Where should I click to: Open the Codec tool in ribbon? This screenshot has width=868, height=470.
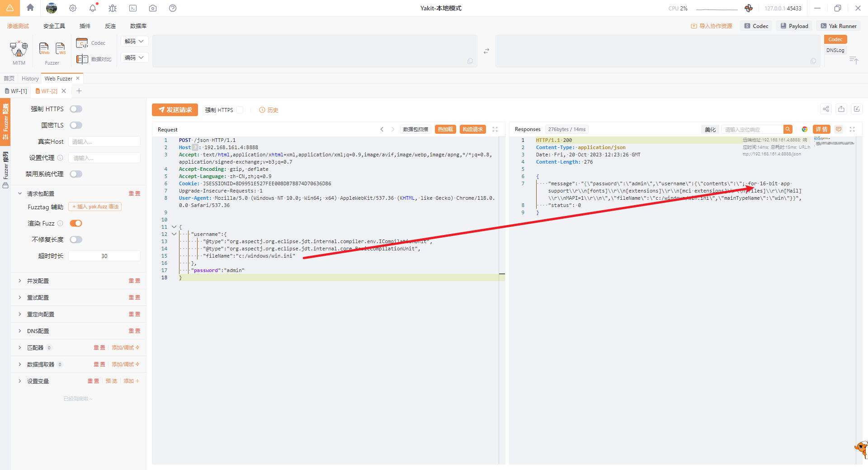coord(90,43)
